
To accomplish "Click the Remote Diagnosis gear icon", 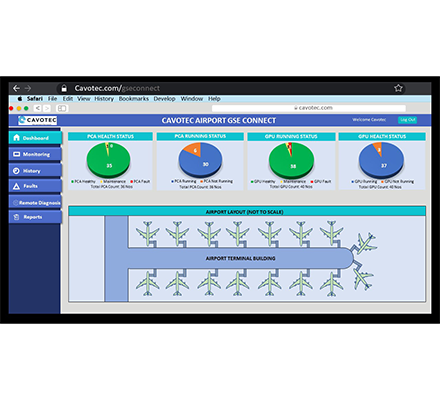I will tap(15, 202).
